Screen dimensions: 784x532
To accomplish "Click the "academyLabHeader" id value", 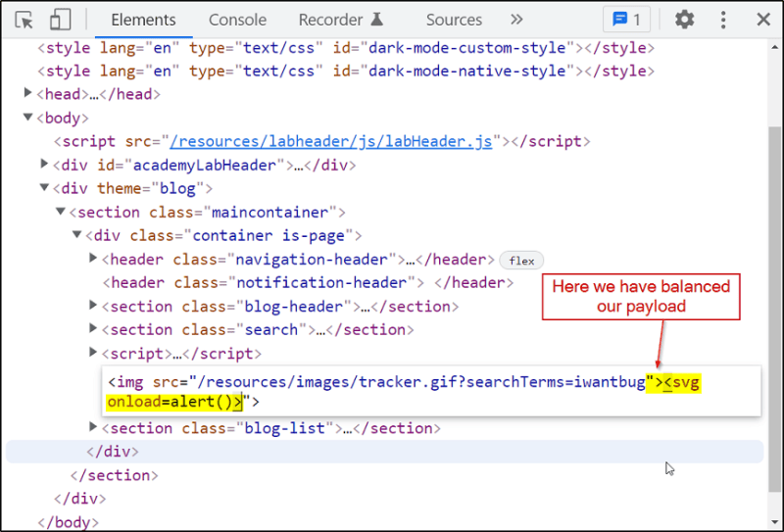I will 205,165.
